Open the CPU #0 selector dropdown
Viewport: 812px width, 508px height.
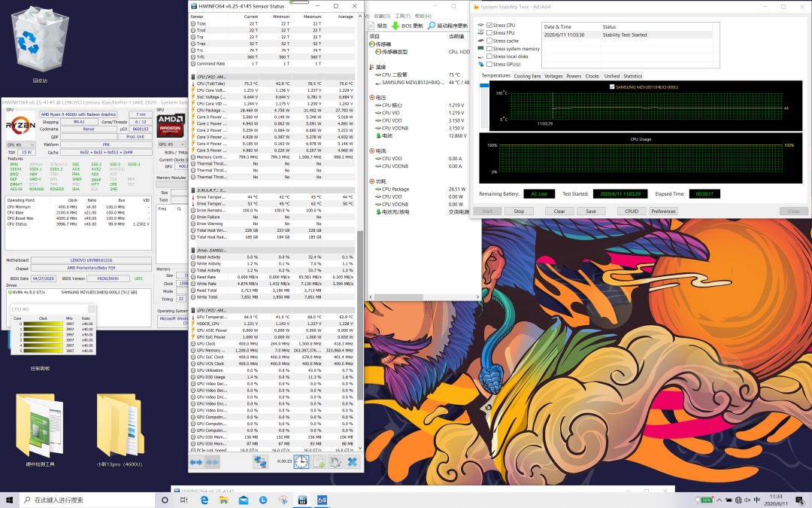coord(19,144)
